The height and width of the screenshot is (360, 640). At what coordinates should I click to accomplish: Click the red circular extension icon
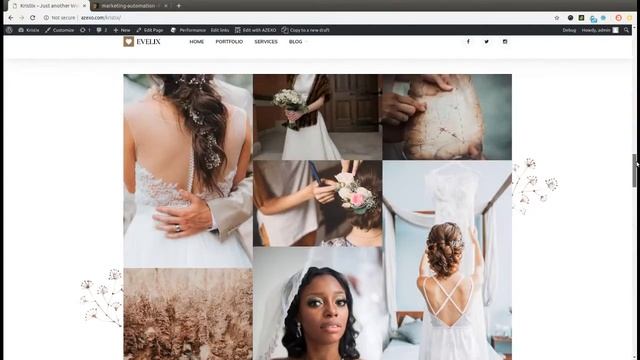click(x=618, y=18)
